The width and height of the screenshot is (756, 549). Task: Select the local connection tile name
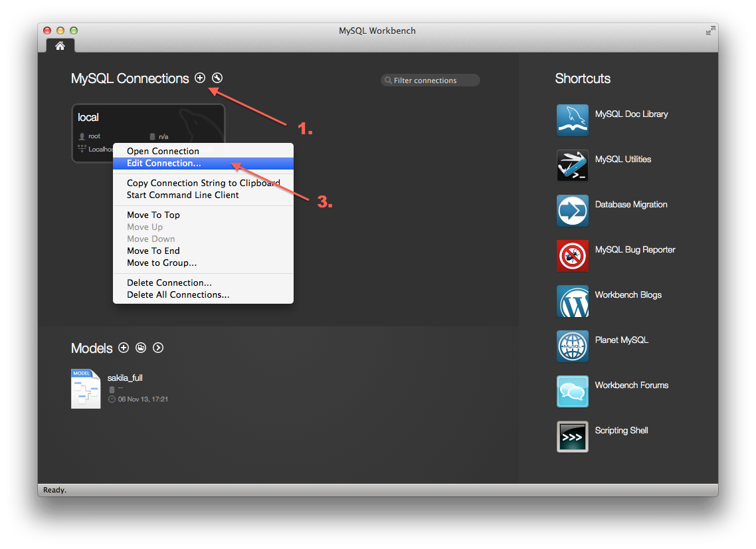click(x=88, y=117)
